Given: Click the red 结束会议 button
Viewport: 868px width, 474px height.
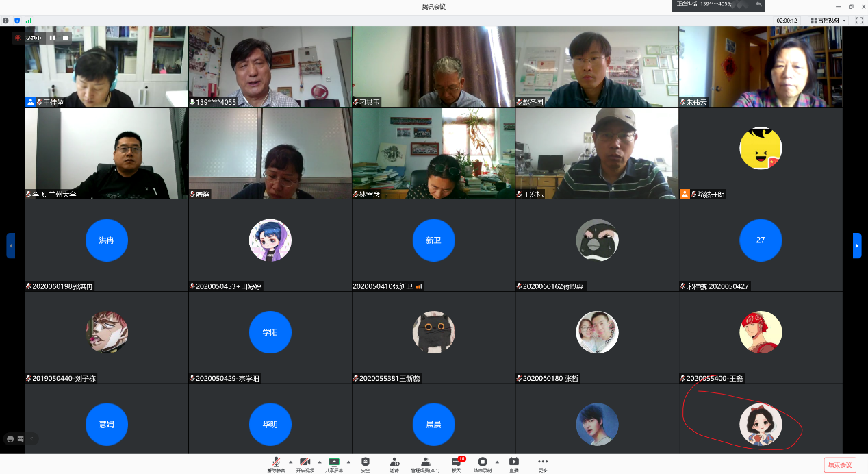Looking at the screenshot, I should [x=840, y=465].
